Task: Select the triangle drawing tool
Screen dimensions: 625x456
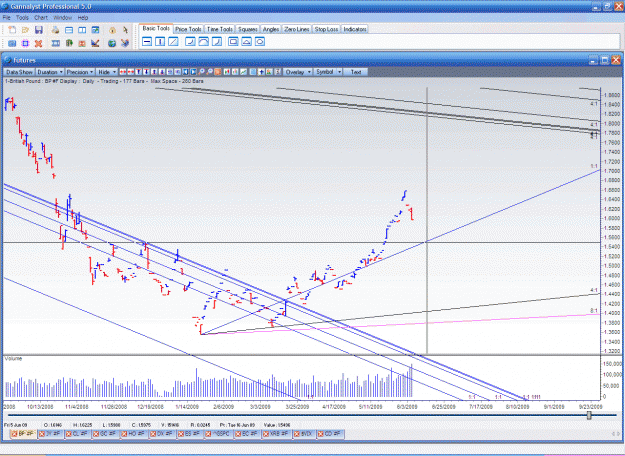Action: pos(246,41)
